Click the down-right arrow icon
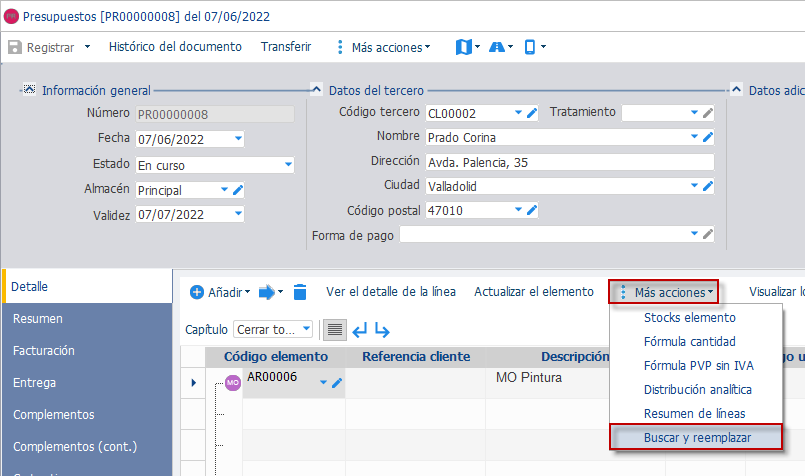805x476 pixels. [382, 330]
